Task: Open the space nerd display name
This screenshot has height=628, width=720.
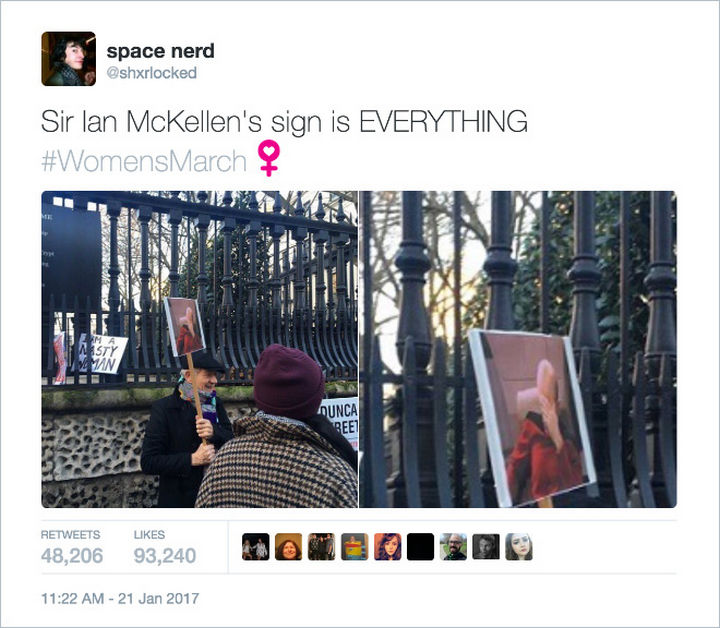Action: 160,51
